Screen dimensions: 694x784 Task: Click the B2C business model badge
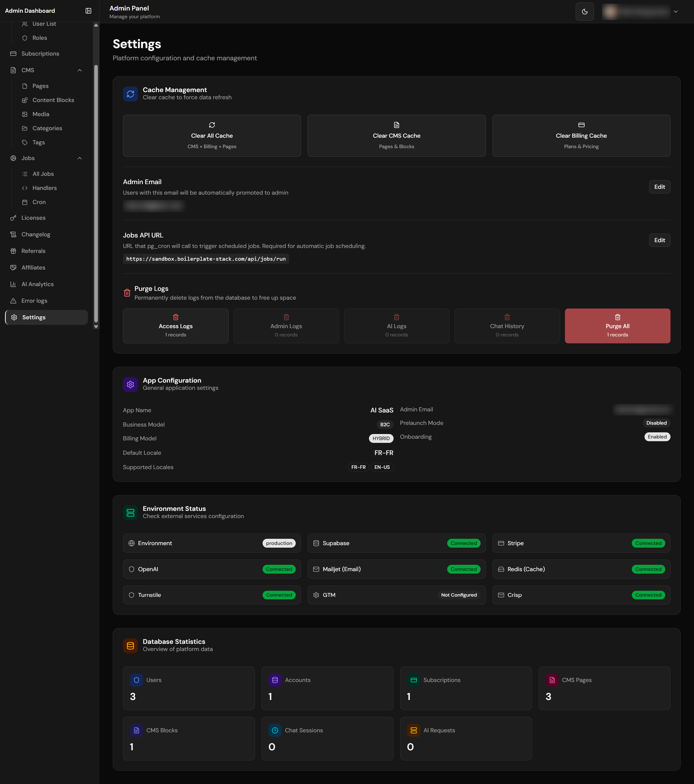[x=384, y=425]
